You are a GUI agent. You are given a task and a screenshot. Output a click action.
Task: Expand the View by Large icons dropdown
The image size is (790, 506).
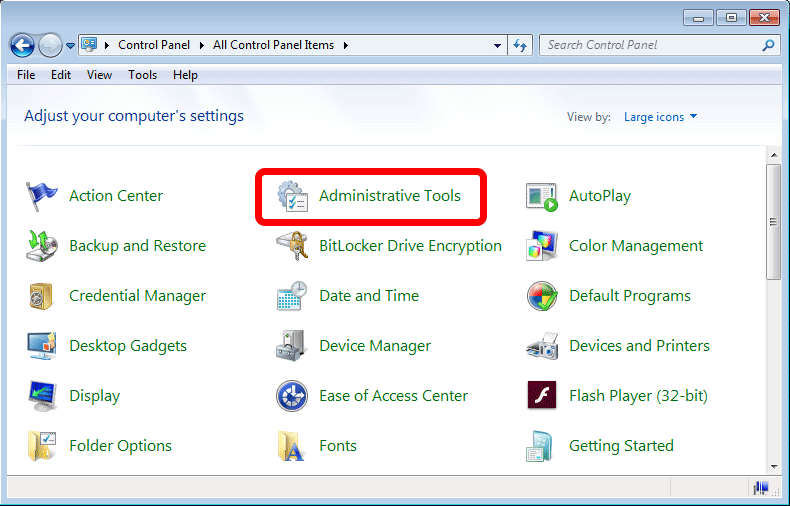click(x=661, y=117)
